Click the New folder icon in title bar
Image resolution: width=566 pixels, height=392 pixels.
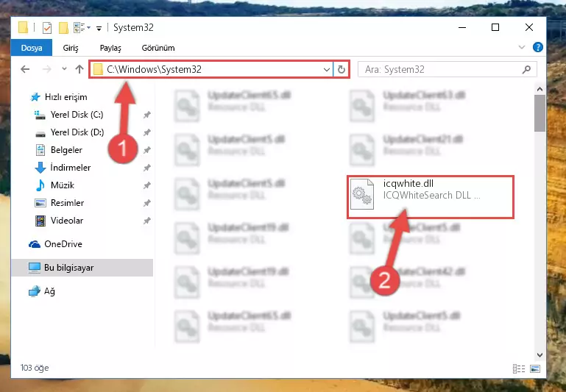pyautogui.click(x=63, y=28)
